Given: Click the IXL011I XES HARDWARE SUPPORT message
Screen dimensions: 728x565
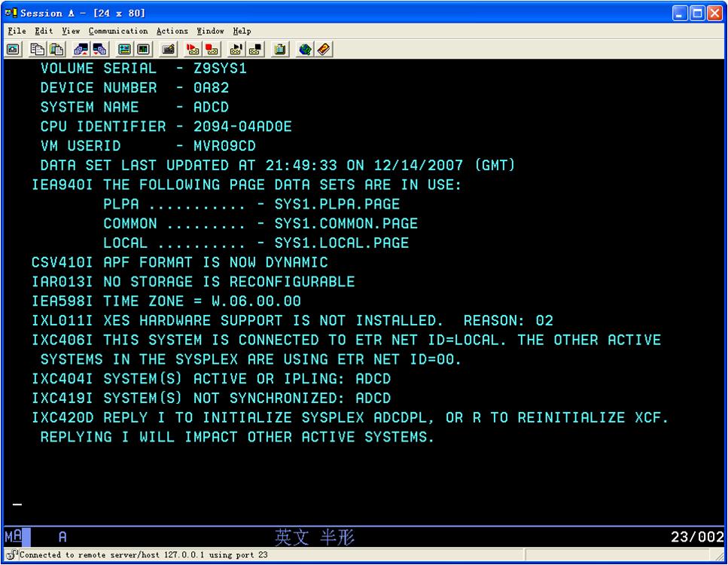Looking at the screenshot, I should 293,321.
